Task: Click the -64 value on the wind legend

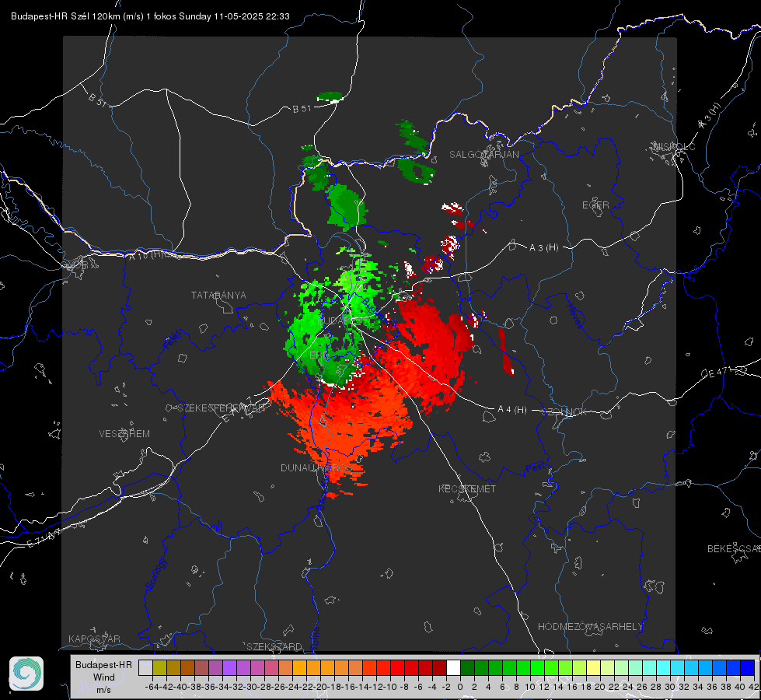Action: [152, 687]
